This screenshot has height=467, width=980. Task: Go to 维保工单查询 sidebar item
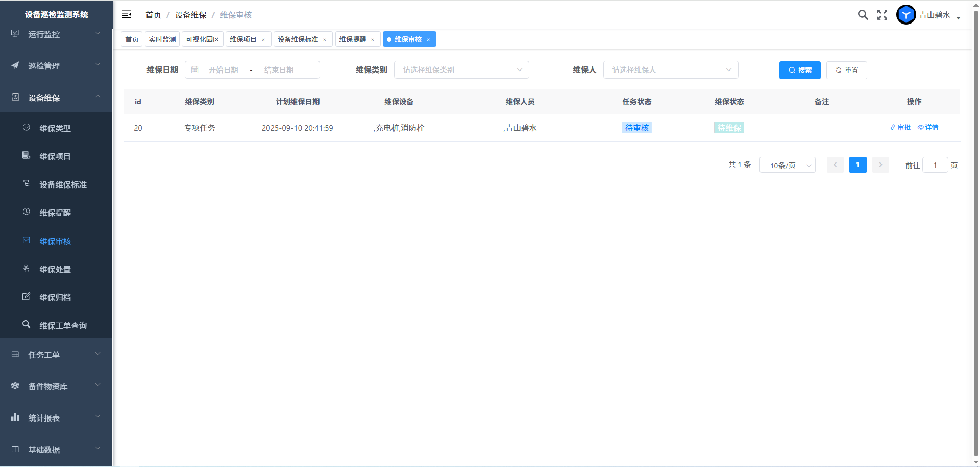(63, 325)
